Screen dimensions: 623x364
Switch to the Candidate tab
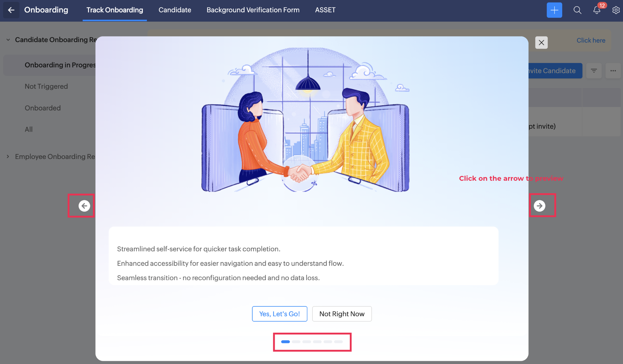tap(175, 10)
